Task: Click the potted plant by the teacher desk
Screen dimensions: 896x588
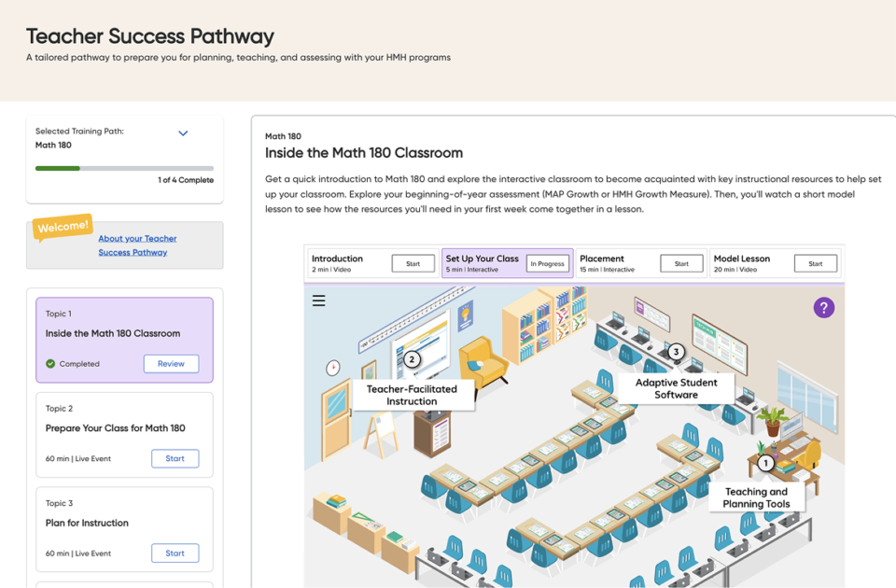Action: [x=772, y=421]
